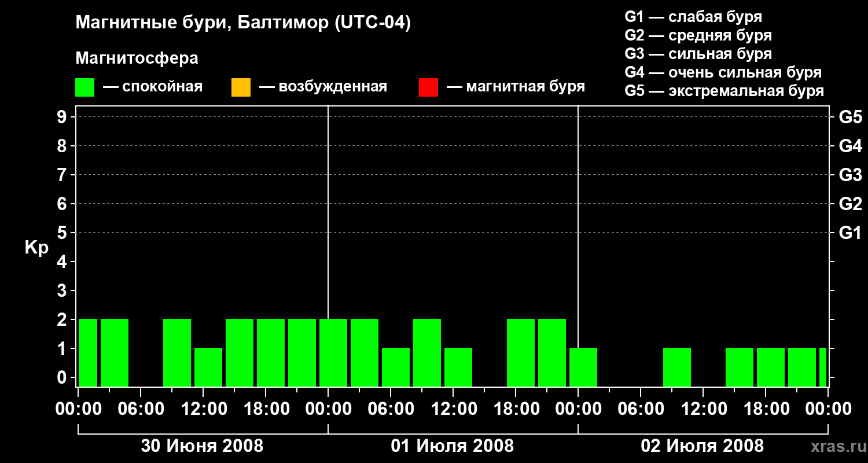Click '12:00' time label above 02 Июля

pos(703,409)
